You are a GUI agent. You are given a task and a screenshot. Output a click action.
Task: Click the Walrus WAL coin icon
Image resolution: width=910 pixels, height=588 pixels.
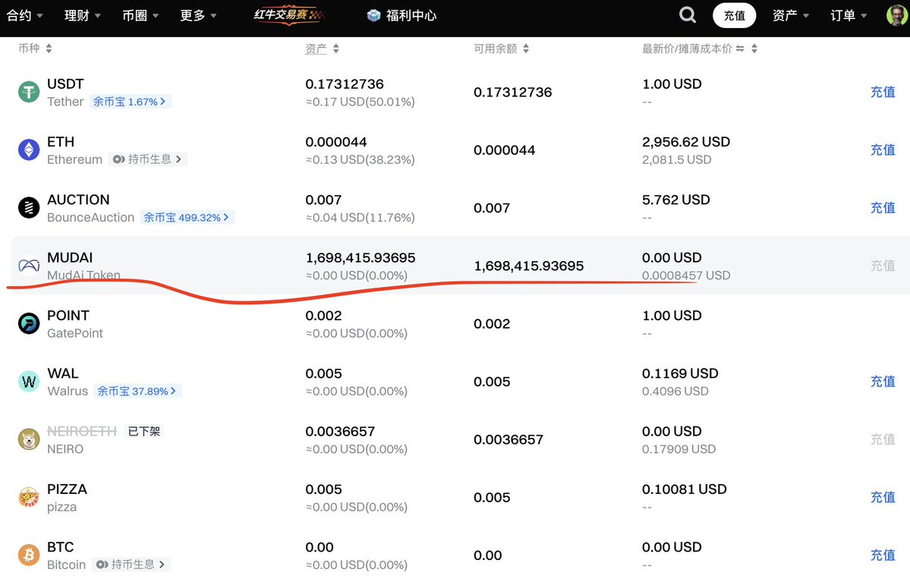(x=29, y=382)
